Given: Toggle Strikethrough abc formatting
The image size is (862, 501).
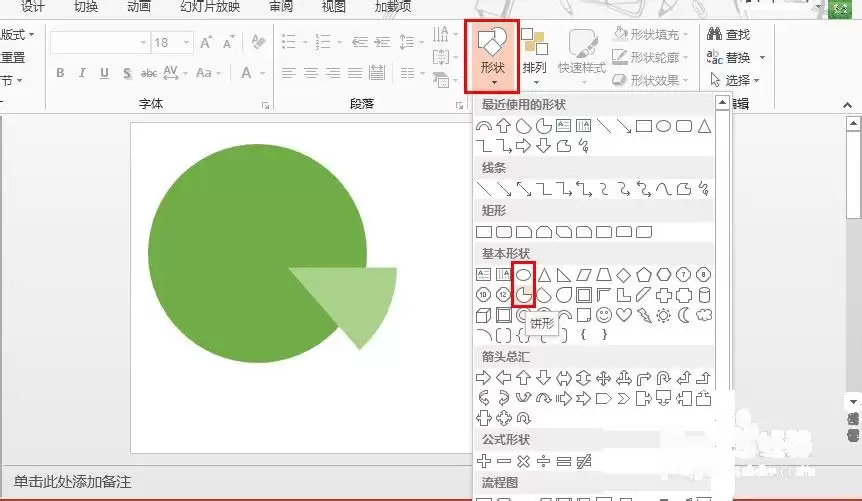Looking at the screenshot, I should click(148, 73).
